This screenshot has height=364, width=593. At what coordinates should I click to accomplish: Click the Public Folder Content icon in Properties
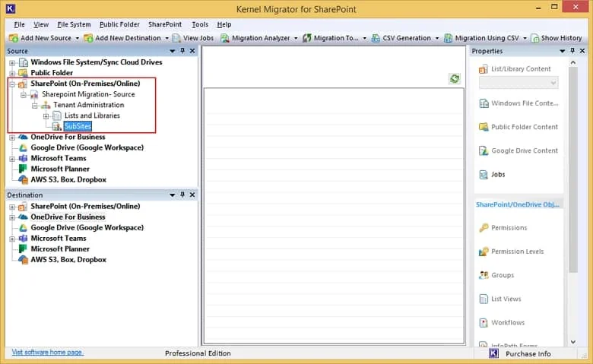pos(484,127)
